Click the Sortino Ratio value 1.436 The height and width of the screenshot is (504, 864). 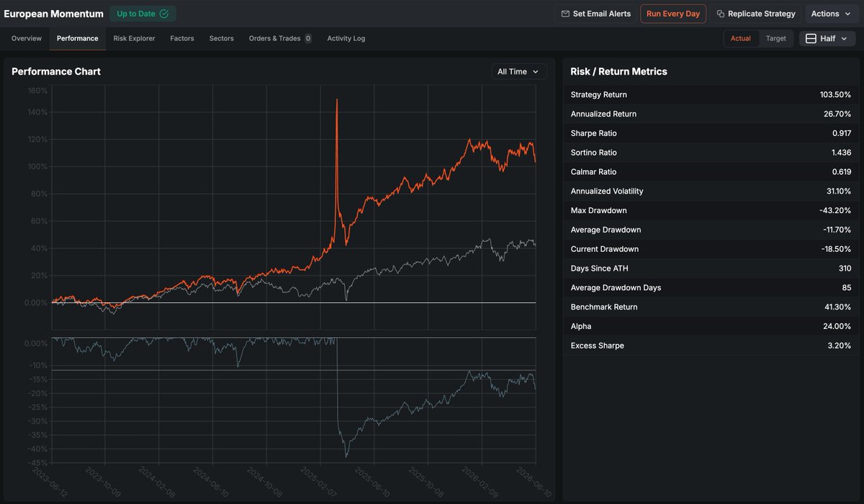tap(841, 153)
